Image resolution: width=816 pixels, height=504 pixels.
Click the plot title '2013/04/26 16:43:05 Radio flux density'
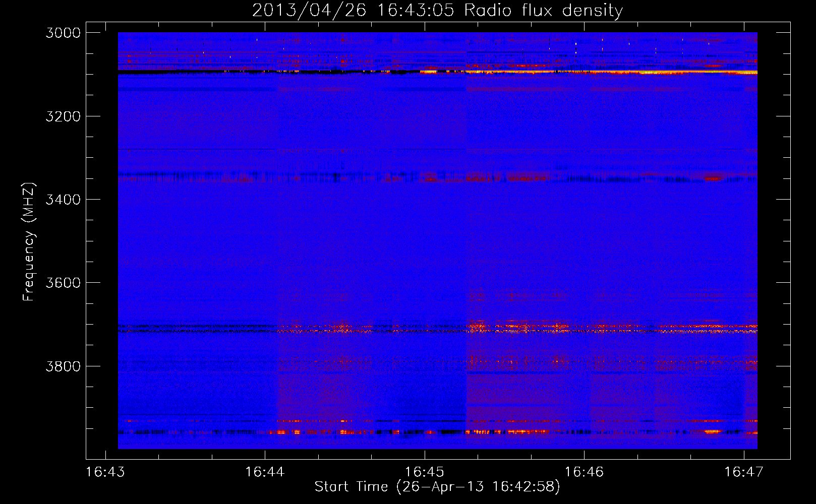pyautogui.click(x=437, y=10)
